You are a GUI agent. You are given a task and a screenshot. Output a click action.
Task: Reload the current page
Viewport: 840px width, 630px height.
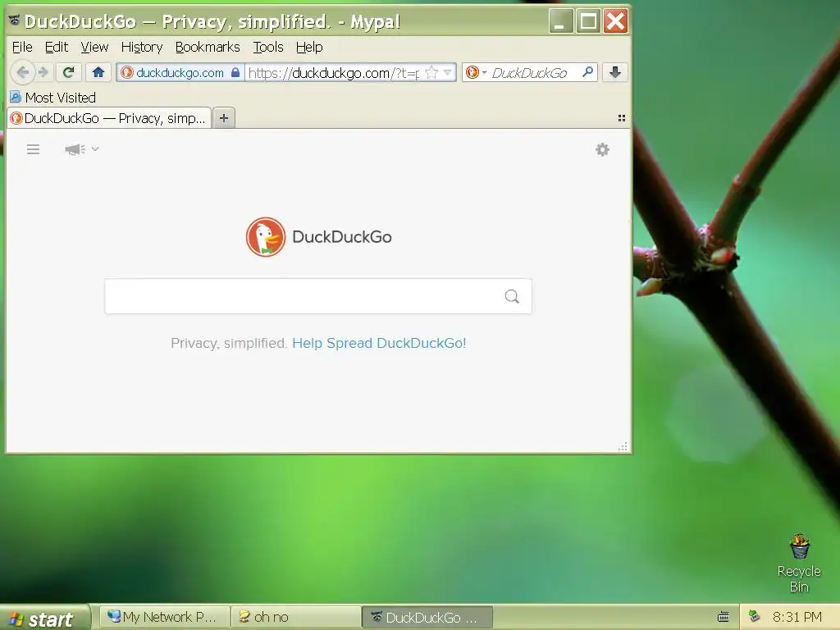coord(69,72)
